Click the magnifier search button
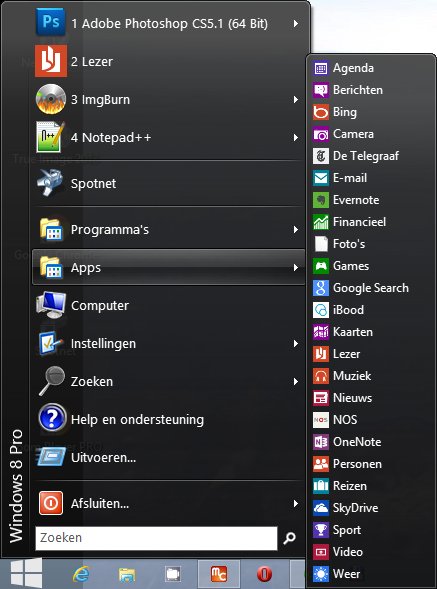Screen dimensions: 437x589 coord(289,538)
